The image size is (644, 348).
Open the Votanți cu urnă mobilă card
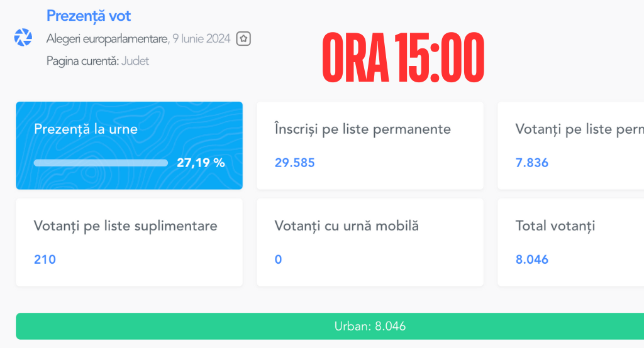pyautogui.click(x=370, y=242)
